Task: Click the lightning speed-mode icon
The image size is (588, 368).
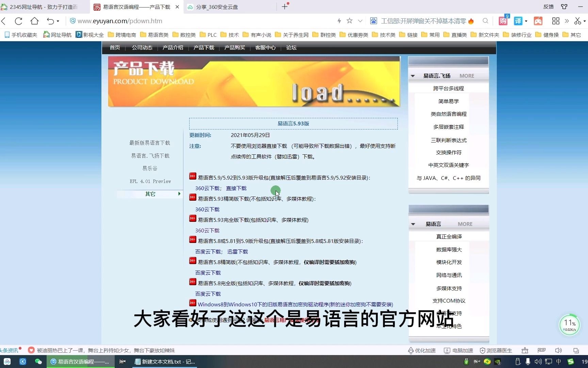Action: point(339,21)
